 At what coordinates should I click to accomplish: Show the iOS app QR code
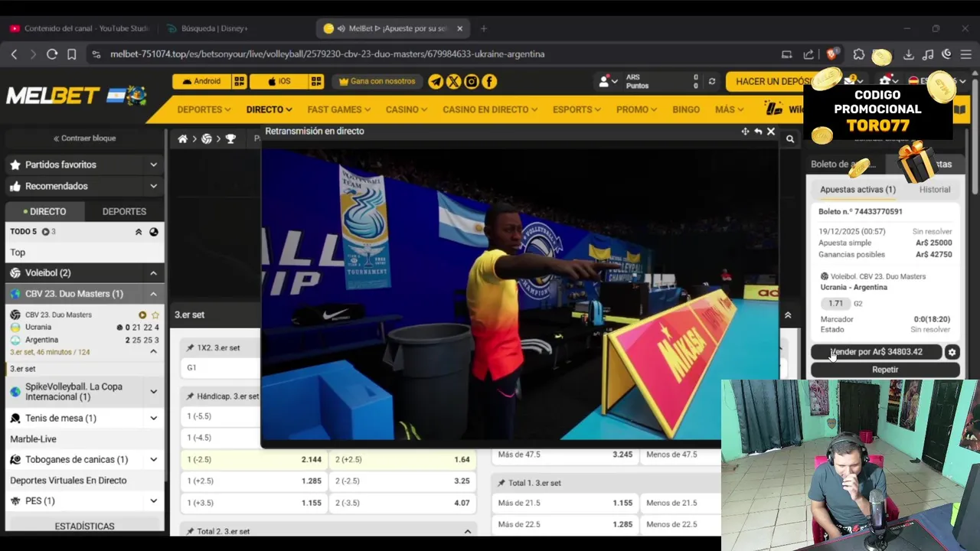click(x=316, y=81)
